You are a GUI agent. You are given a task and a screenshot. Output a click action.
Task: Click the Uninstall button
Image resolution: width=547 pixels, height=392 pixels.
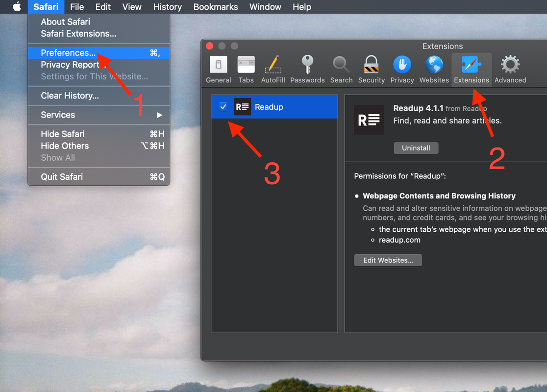[416, 148]
